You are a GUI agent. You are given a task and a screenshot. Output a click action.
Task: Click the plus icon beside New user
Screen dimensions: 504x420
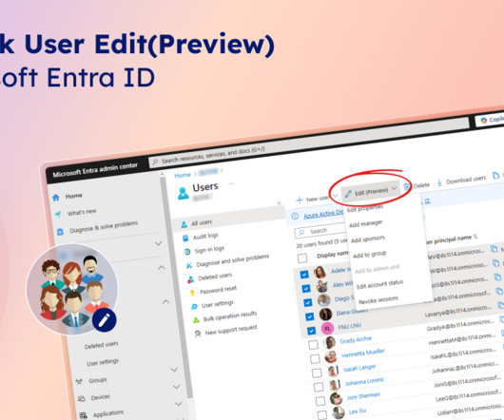(x=300, y=200)
